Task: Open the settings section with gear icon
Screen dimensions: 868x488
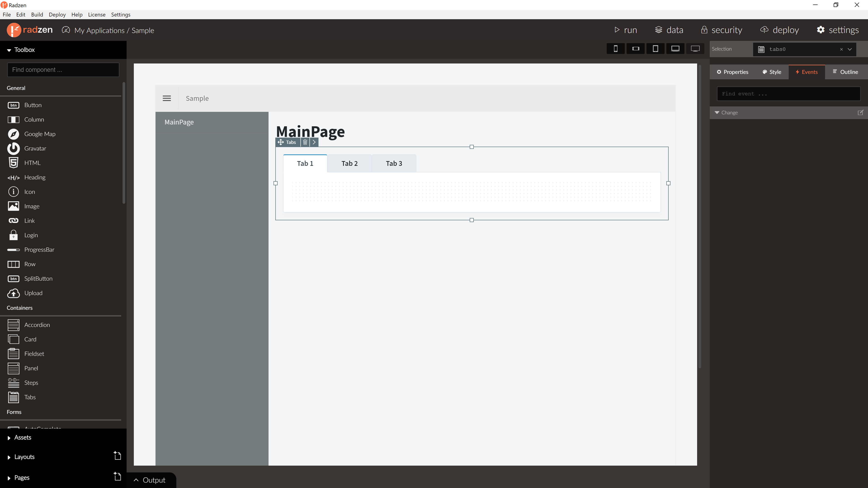Action: click(838, 30)
